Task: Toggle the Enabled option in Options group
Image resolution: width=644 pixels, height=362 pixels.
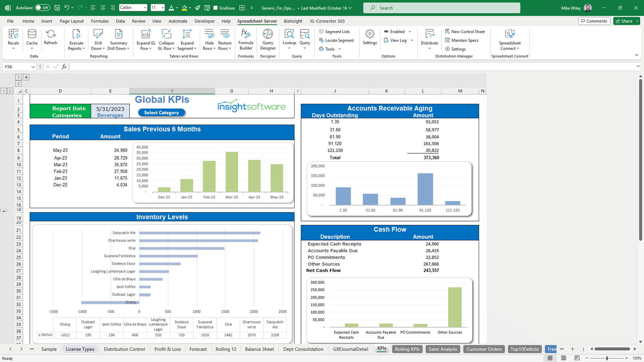Action: pos(386,31)
